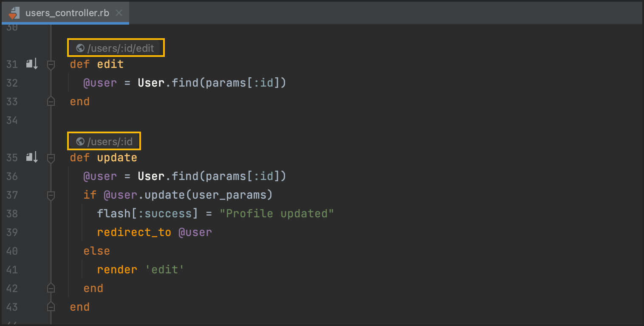644x326 pixels.
Task: Open the /users/:id route hint above update
Action: pyautogui.click(x=110, y=141)
